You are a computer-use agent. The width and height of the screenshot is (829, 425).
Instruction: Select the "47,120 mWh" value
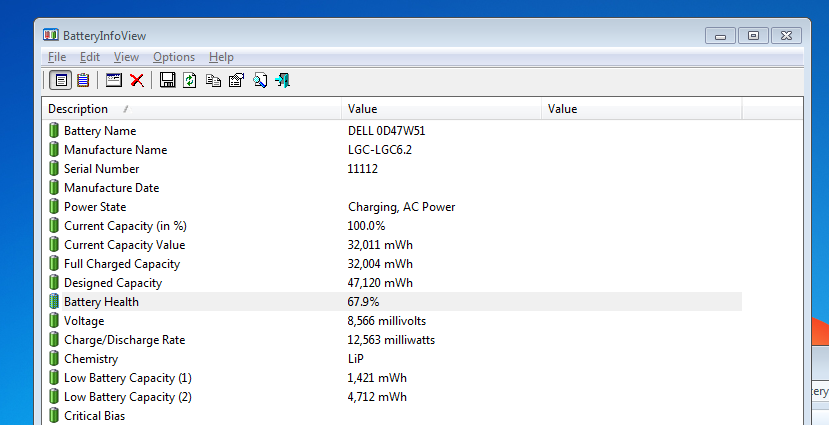click(x=380, y=283)
